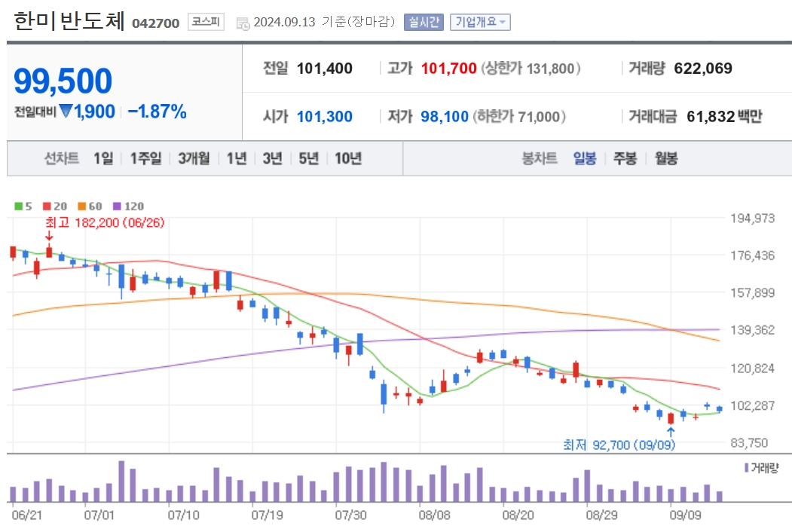Click the low price 98,100
This screenshot has height=532, width=792.
click(445, 117)
